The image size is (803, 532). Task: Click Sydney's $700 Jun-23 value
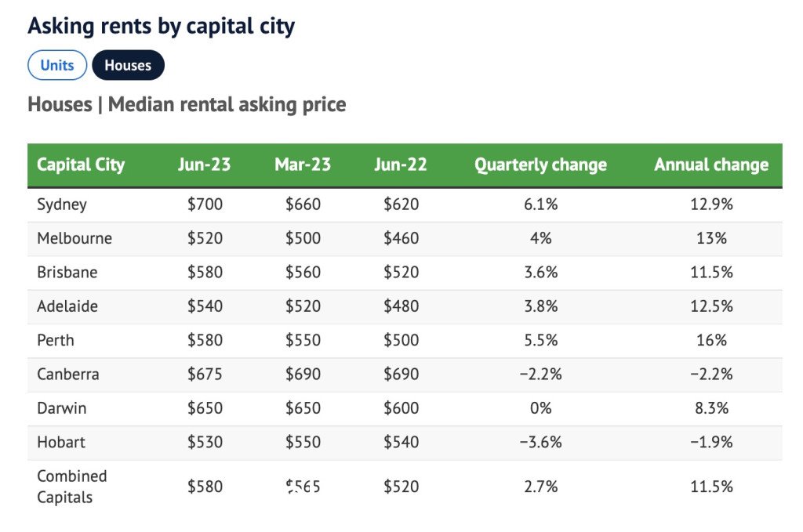(205, 204)
